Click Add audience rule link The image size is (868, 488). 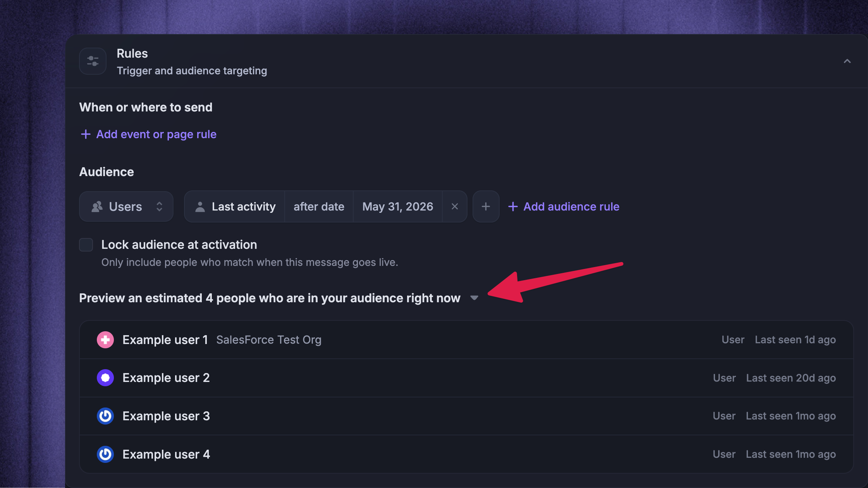pos(564,207)
